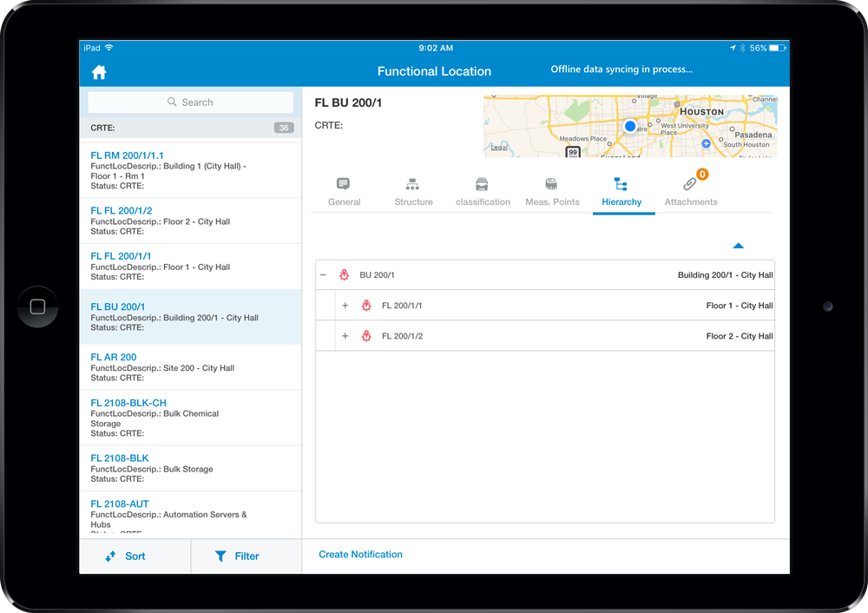This screenshot has width=868, height=613.
Task: Select FL BU 200/1 list item
Action: click(x=190, y=317)
